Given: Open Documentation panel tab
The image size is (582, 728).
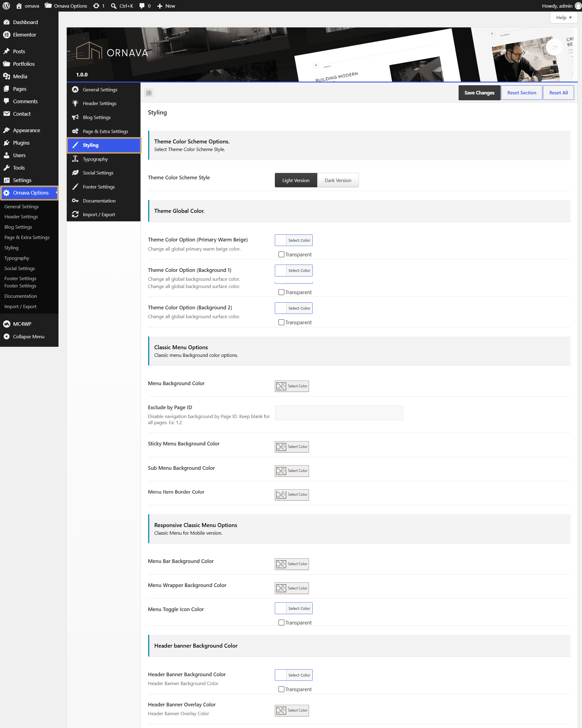Looking at the screenshot, I should 103,201.
